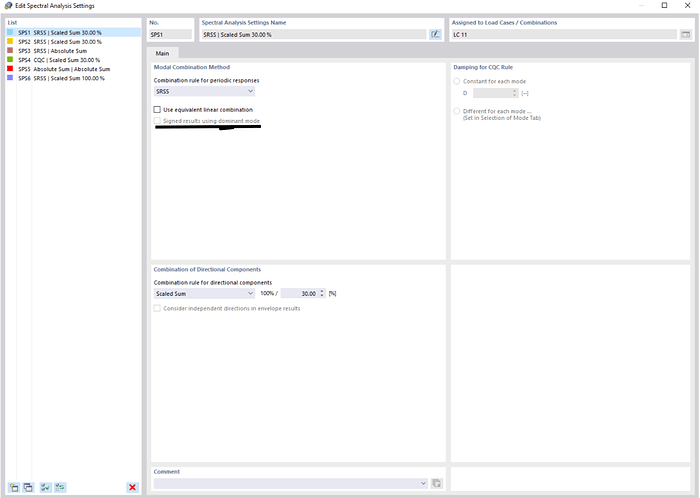This screenshot has height=498, width=700.
Task: Switch to the Main tab
Action: [x=162, y=54]
